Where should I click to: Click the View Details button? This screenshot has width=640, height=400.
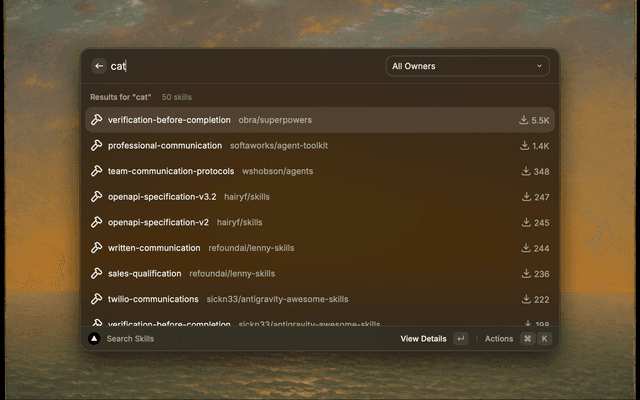pyautogui.click(x=423, y=339)
